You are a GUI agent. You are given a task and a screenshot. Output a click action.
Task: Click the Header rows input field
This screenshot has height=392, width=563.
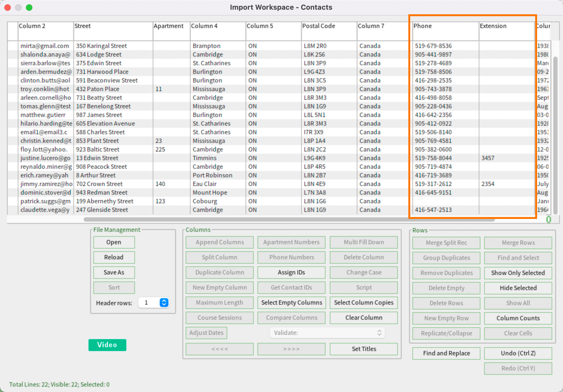click(150, 303)
